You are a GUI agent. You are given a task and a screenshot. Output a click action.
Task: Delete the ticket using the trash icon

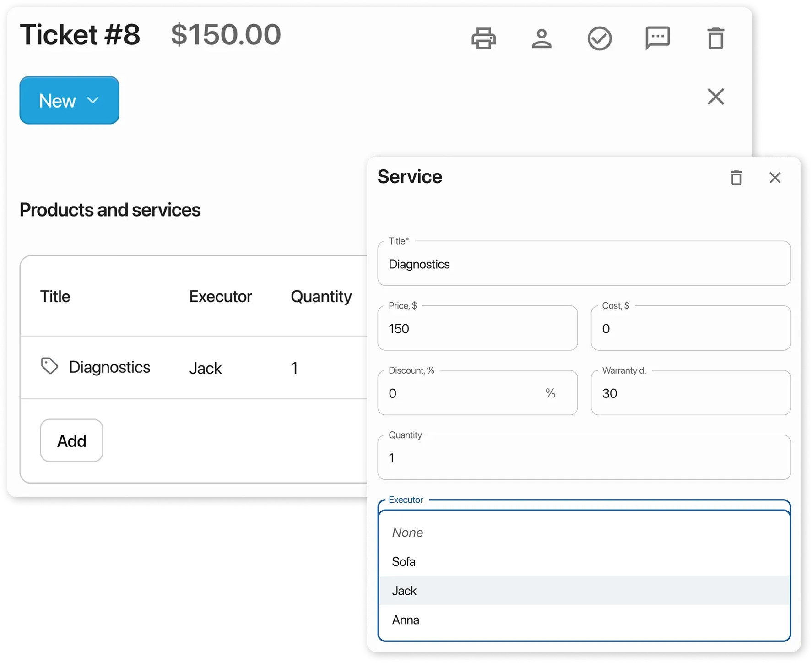point(716,38)
